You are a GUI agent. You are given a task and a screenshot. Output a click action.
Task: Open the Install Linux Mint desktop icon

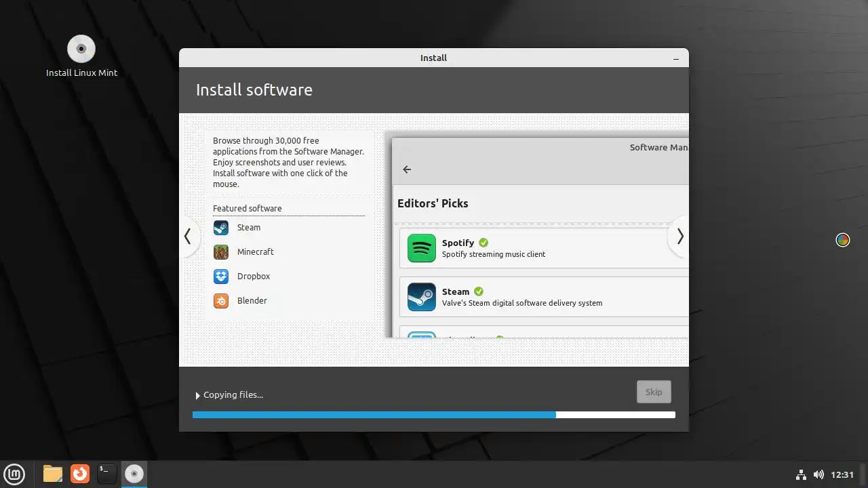[x=81, y=49]
